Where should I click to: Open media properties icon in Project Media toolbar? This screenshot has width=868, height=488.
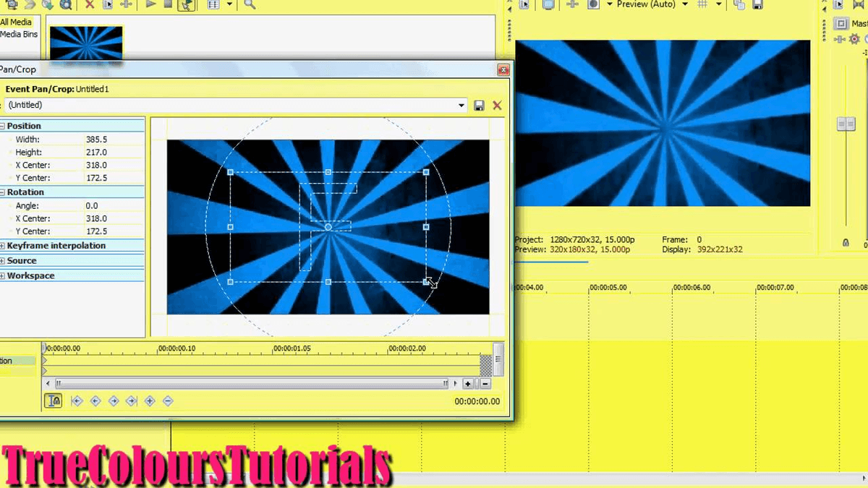click(108, 4)
